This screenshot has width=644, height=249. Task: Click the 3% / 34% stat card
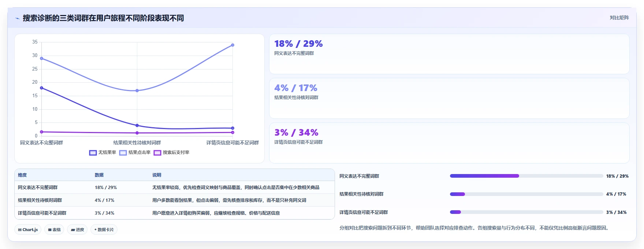pos(449,143)
